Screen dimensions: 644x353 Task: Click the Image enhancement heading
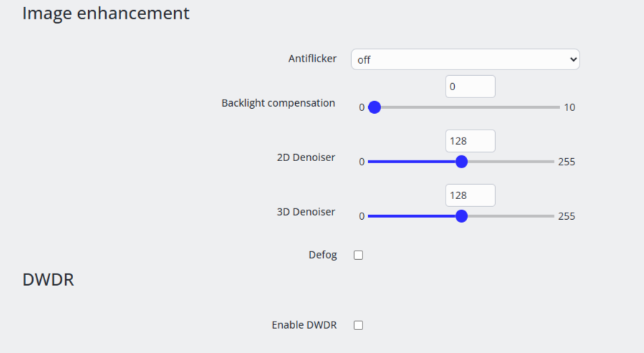(106, 13)
